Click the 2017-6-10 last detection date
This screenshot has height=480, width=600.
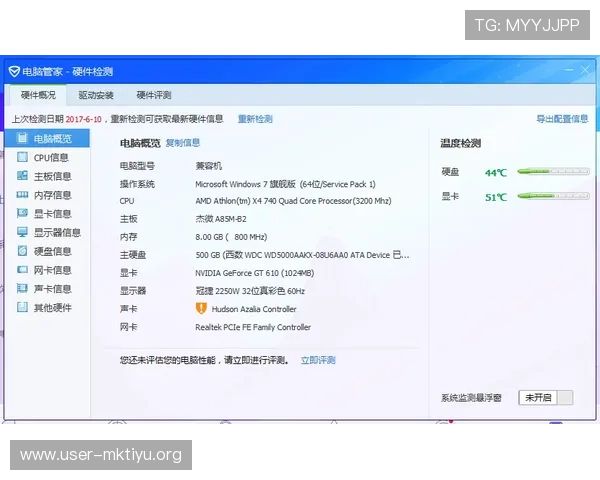click(x=83, y=119)
